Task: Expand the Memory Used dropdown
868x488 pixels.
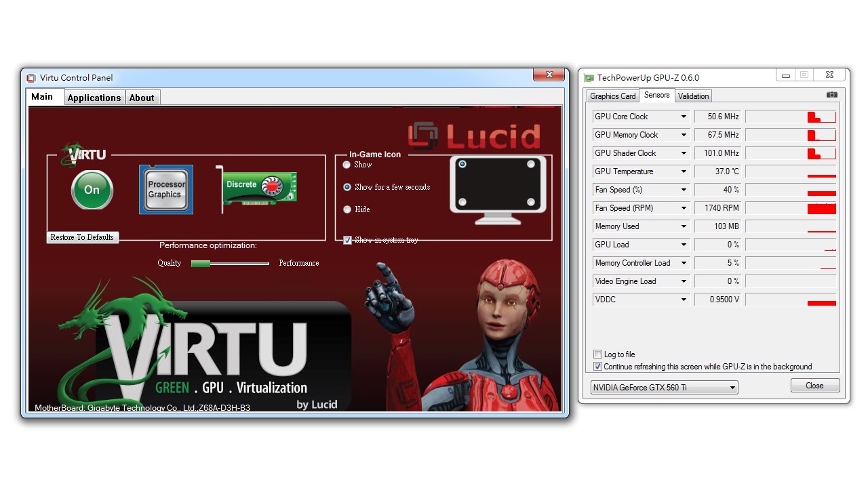Action: pos(684,226)
